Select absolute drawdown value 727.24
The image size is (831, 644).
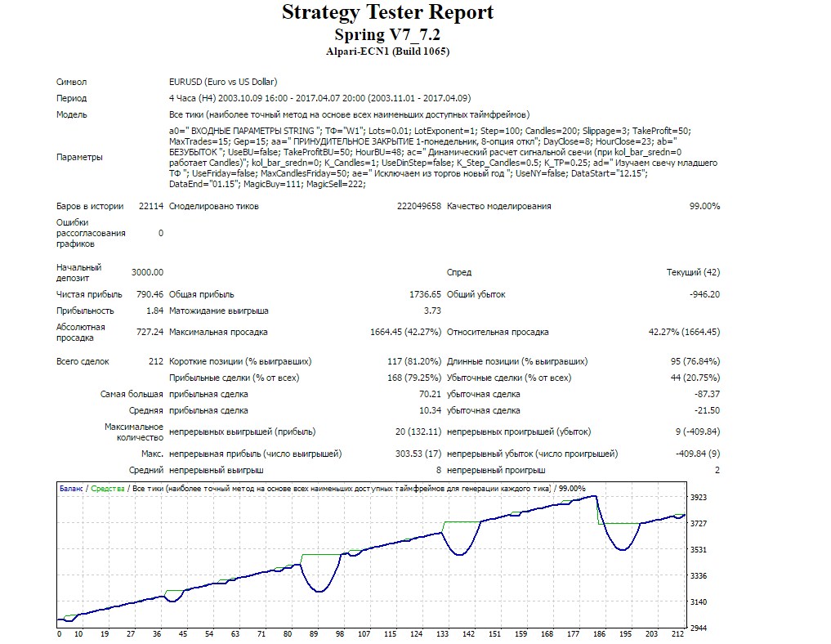[x=150, y=332]
